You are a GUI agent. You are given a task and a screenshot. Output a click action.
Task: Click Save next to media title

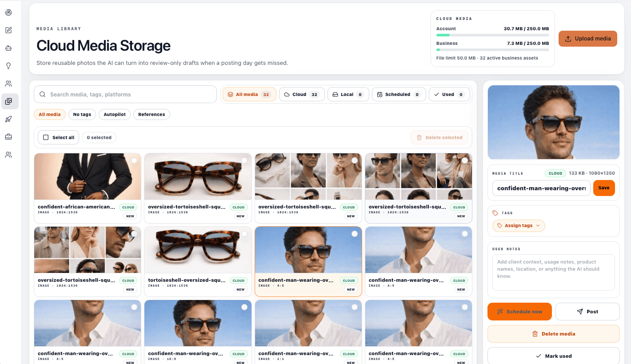click(604, 188)
